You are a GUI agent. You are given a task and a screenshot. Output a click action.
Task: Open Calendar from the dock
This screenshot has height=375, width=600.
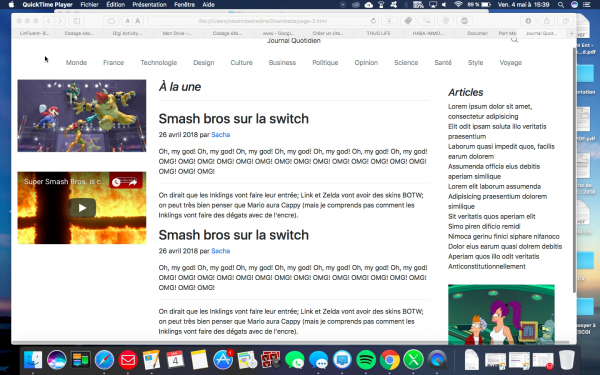(x=175, y=360)
